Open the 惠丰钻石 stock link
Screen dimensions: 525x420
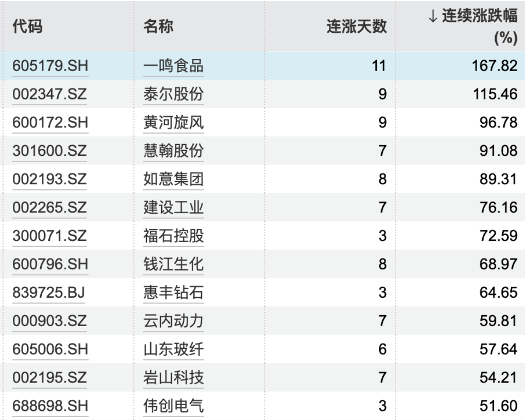(x=173, y=292)
